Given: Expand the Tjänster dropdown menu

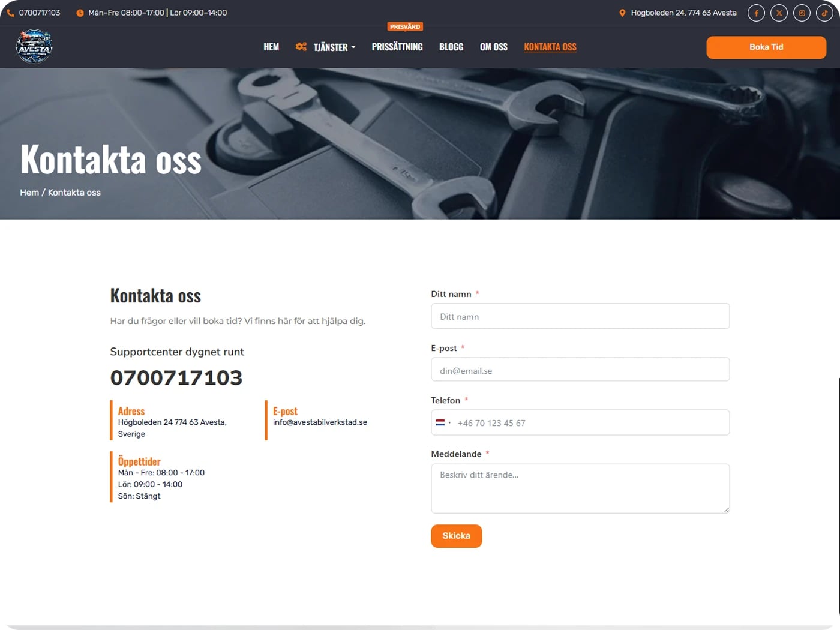Looking at the screenshot, I should [334, 47].
